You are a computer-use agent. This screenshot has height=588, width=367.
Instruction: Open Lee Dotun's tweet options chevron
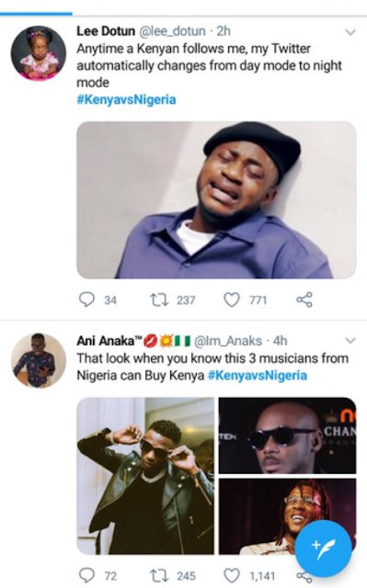pos(350,32)
